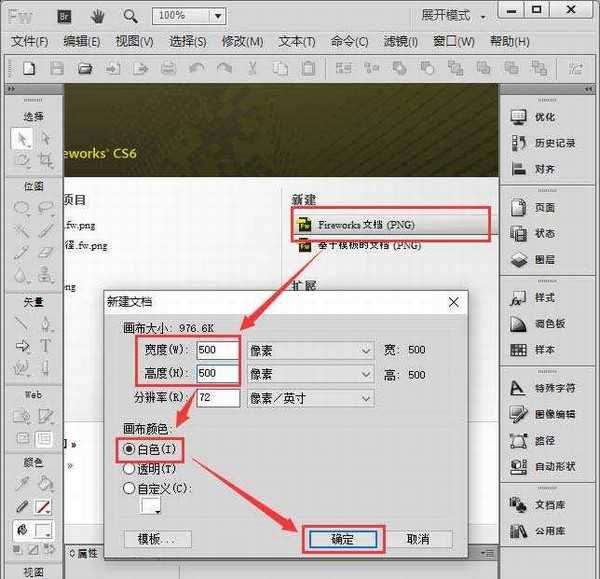Open the width units dropdown

click(309, 350)
